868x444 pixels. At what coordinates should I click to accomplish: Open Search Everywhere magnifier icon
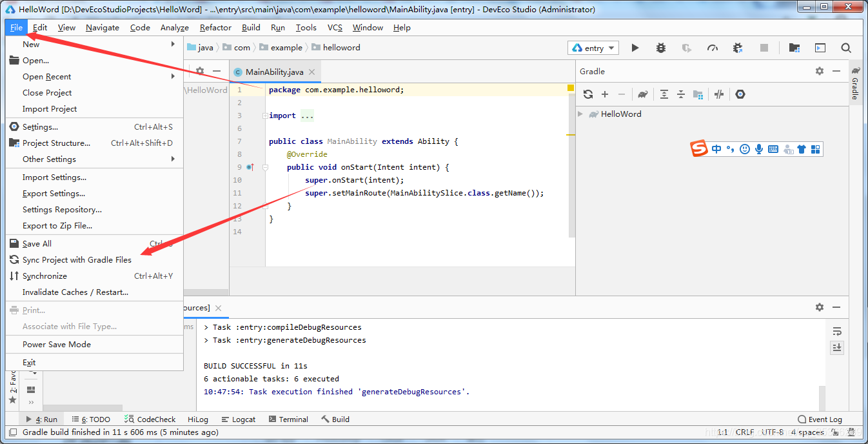pyautogui.click(x=846, y=48)
